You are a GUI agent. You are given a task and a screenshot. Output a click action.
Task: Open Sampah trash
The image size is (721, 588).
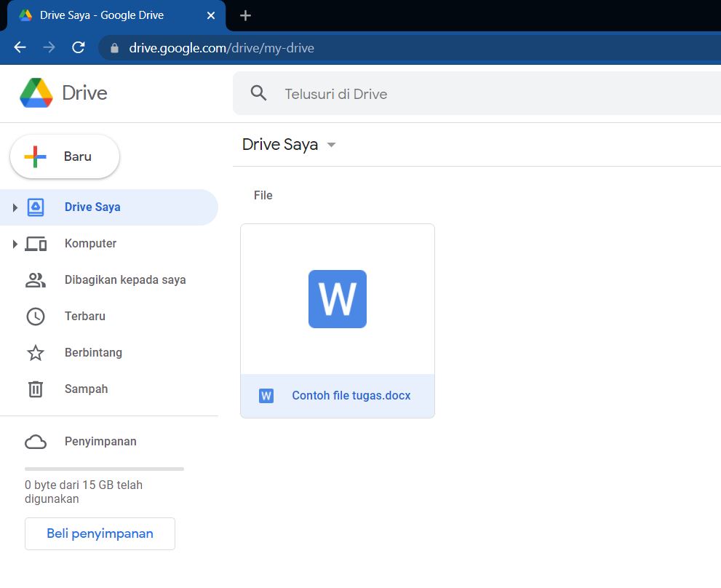109,389
